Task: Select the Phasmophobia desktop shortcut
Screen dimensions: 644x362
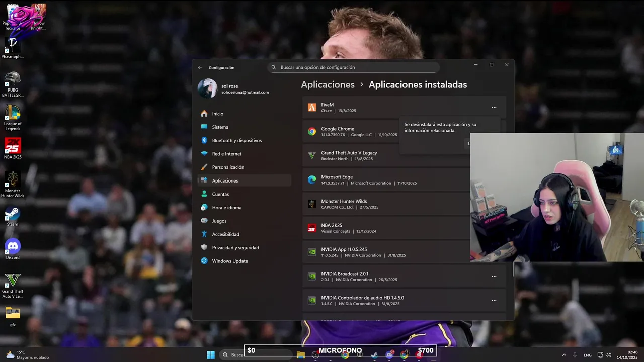Action: [13, 49]
